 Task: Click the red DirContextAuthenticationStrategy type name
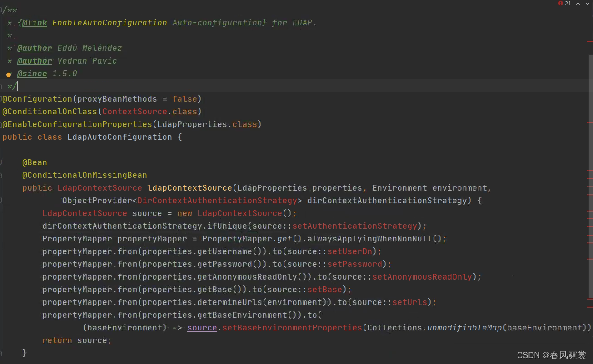click(x=217, y=201)
